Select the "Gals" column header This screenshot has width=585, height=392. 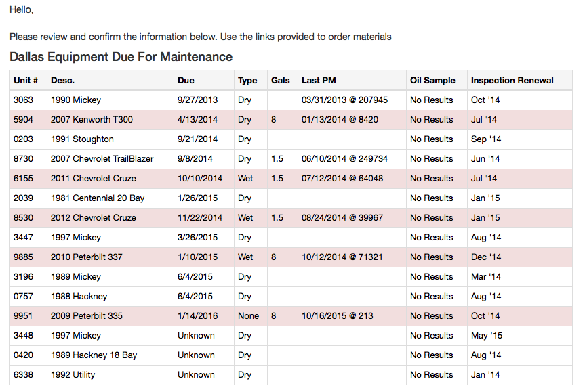pyautogui.click(x=280, y=80)
